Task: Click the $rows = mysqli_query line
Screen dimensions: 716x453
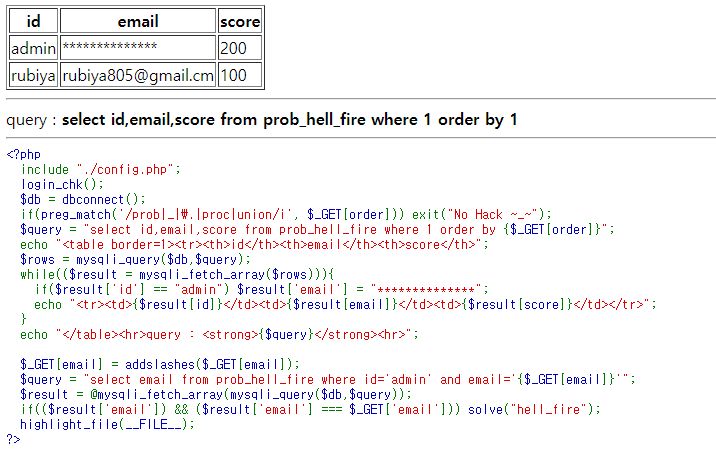Action: (136, 259)
